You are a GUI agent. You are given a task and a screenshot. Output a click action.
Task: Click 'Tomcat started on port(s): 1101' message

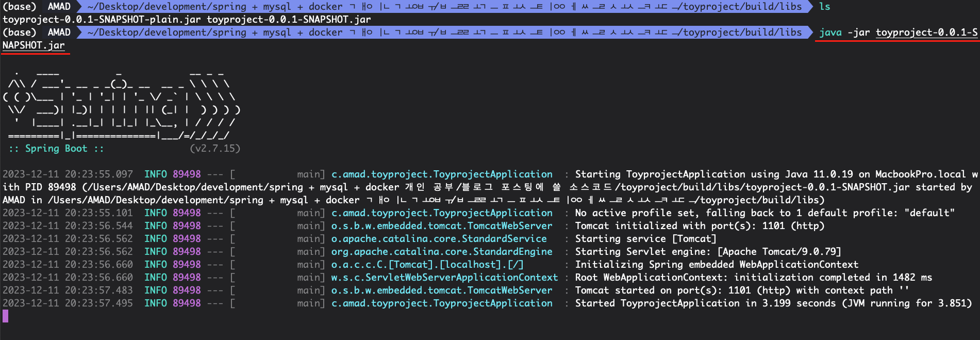pyautogui.click(x=742, y=290)
